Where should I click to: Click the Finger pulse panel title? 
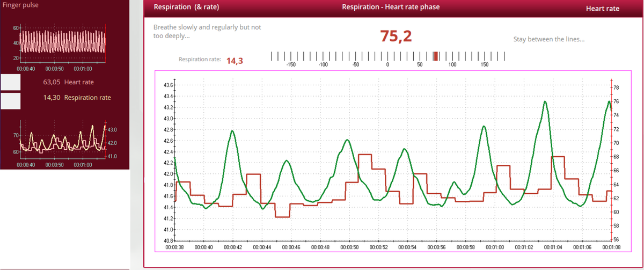(20, 5)
